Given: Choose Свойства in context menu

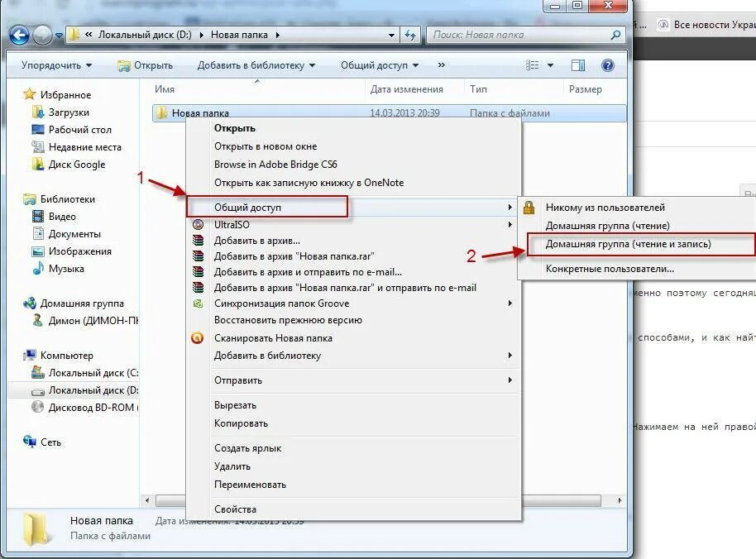Looking at the screenshot, I should (x=235, y=509).
